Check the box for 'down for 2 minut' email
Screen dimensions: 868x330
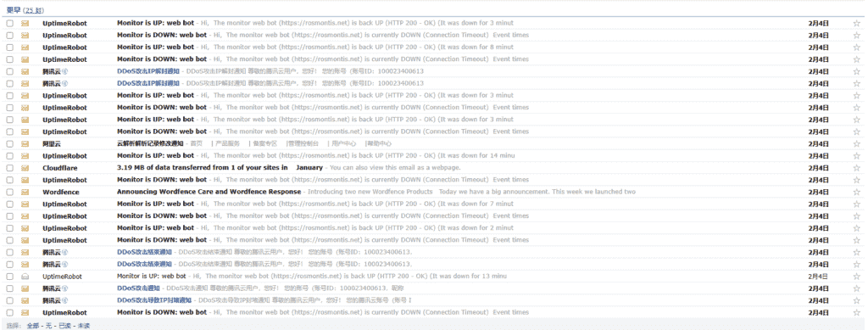(9, 228)
